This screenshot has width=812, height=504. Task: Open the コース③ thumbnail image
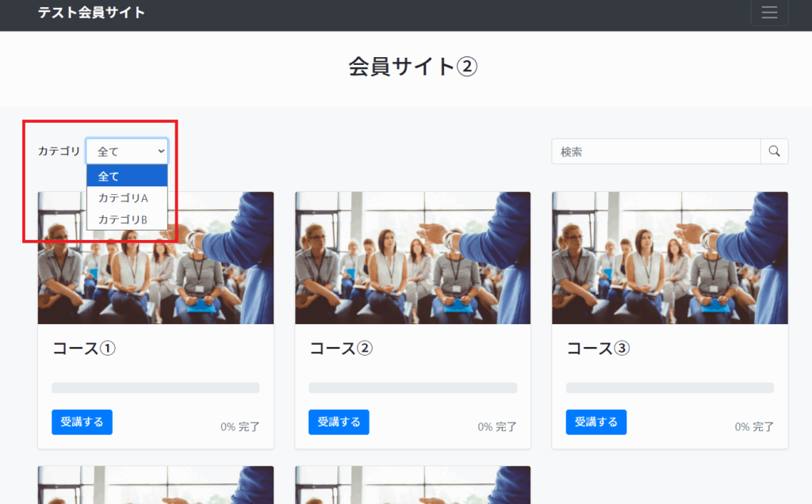coord(669,258)
